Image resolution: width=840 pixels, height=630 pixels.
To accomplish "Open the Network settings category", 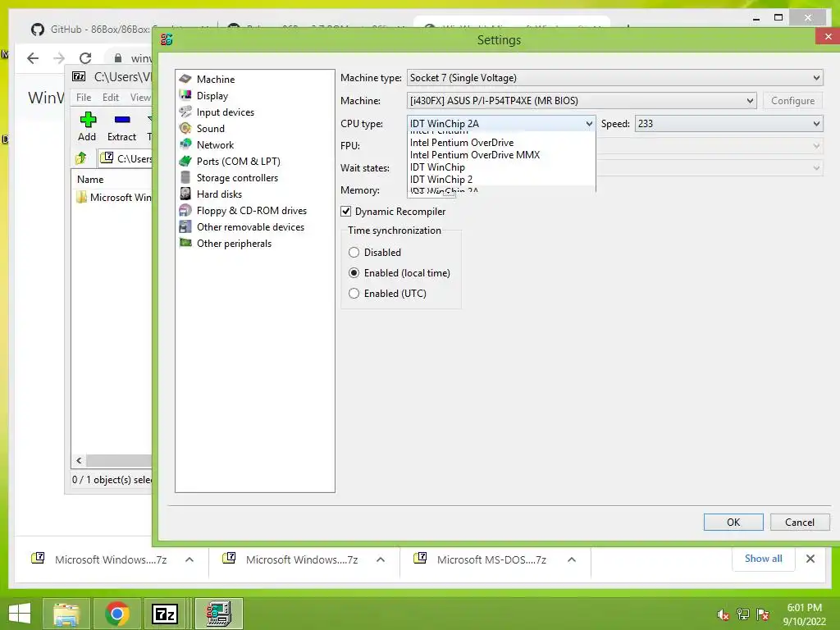I will (215, 145).
